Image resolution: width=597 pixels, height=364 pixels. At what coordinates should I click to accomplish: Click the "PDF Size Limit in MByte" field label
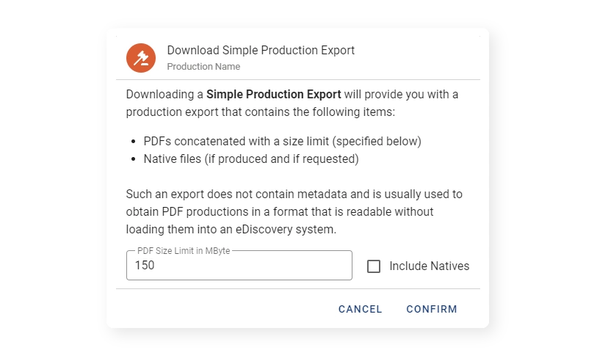[184, 251]
